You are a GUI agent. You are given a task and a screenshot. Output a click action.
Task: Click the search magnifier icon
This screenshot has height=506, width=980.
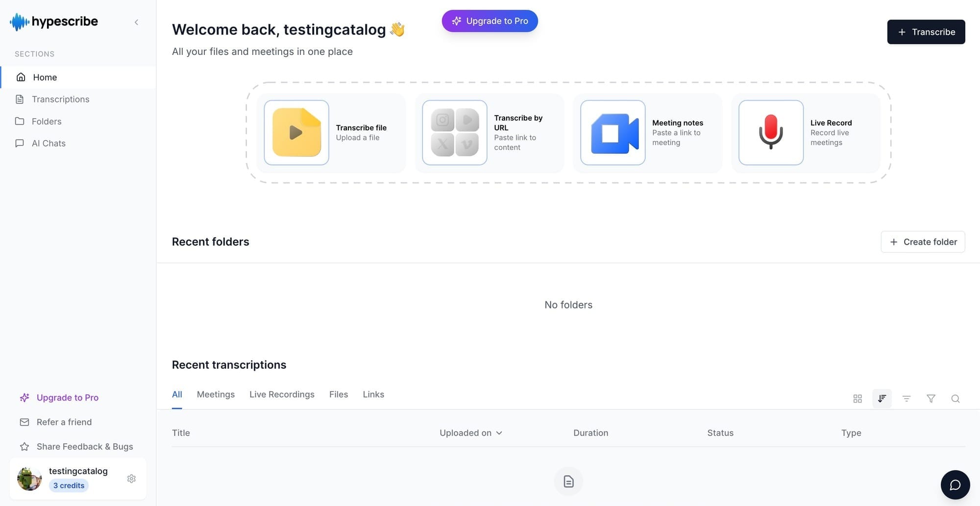(x=955, y=399)
